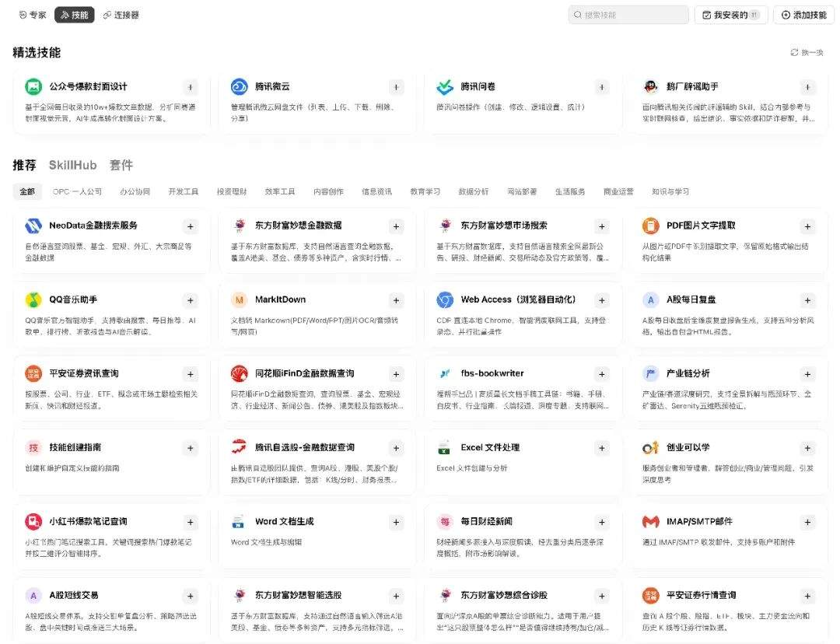Screen dimensions: 840x644
Task: Select the 推荐 section tab
Action: (x=25, y=165)
